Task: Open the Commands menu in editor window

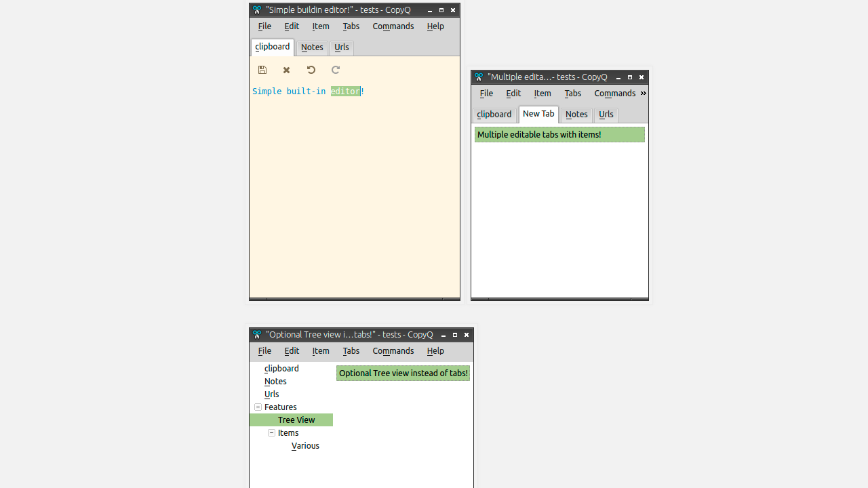Action: click(x=393, y=26)
